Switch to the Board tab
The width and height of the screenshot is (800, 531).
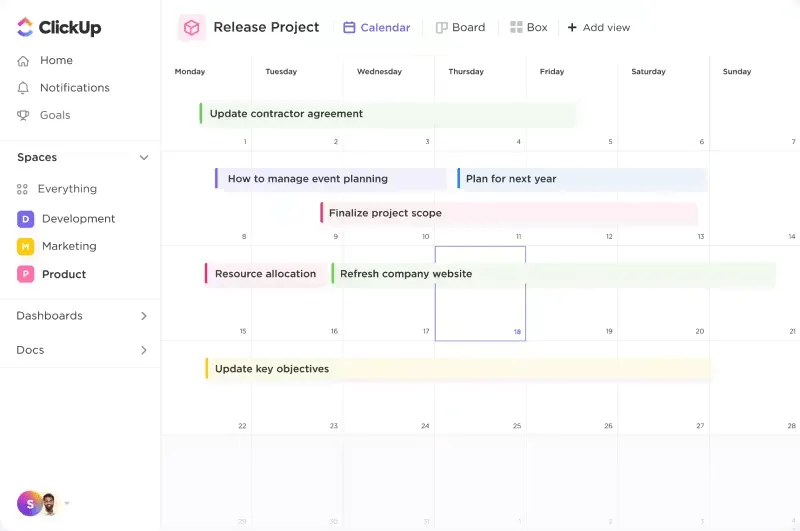(x=460, y=28)
